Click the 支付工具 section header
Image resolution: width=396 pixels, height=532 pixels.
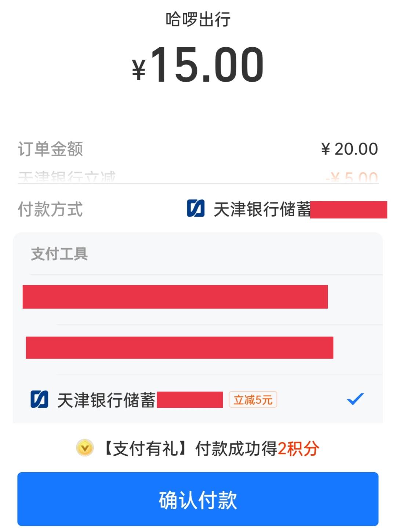click(x=59, y=254)
